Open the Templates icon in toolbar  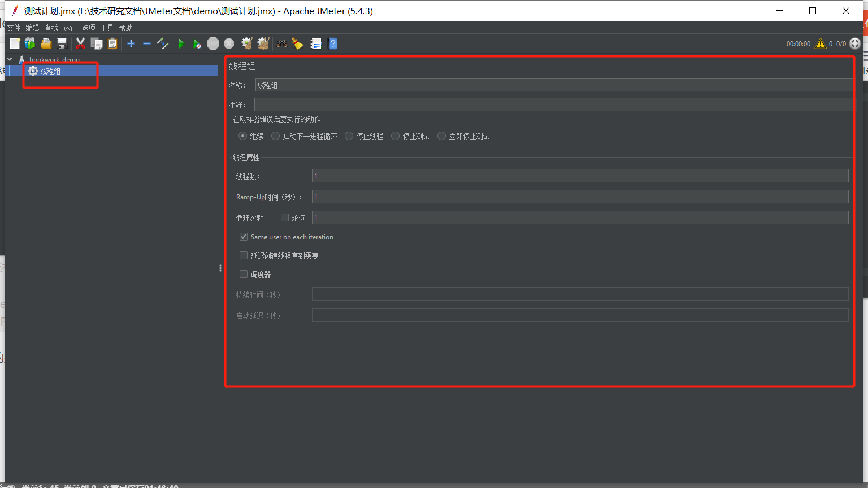tap(30, 43)
